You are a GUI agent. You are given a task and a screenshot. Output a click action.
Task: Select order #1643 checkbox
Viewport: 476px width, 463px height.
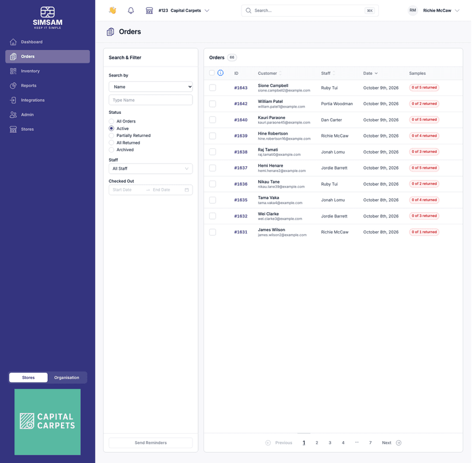point(213,88)
